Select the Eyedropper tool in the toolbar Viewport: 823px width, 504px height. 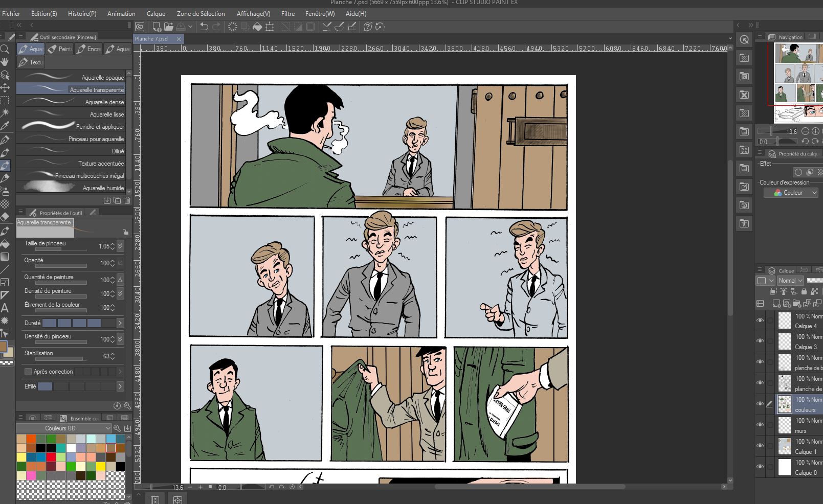5,126
